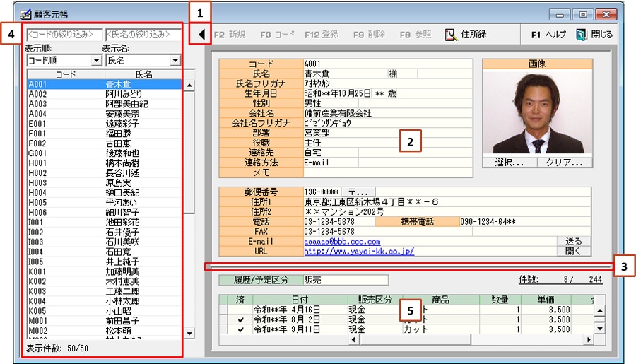Click the 選択... image button

(x=510, y=162)
